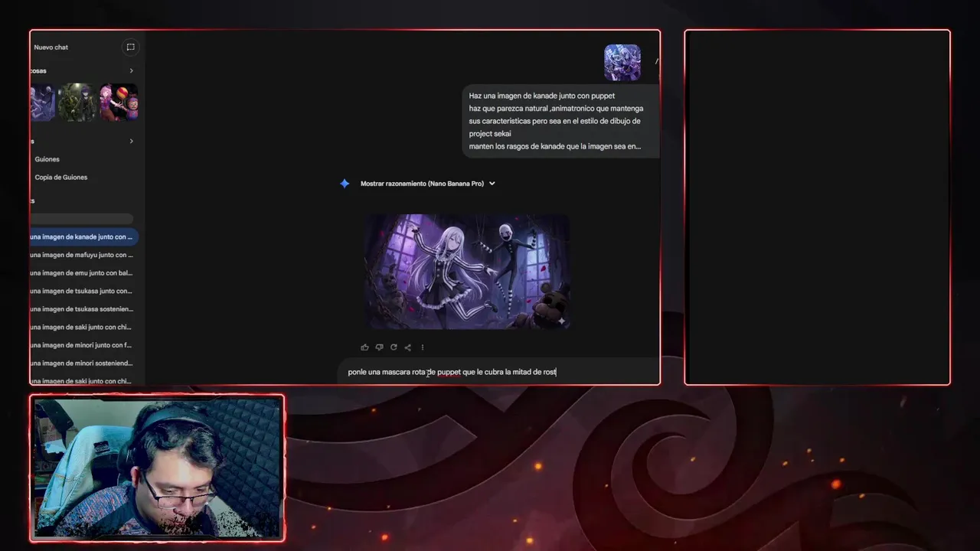Open Copia de Guiones
Image resolution: width=980 pixels, height=551 pixels.
(x=60, y=178)
